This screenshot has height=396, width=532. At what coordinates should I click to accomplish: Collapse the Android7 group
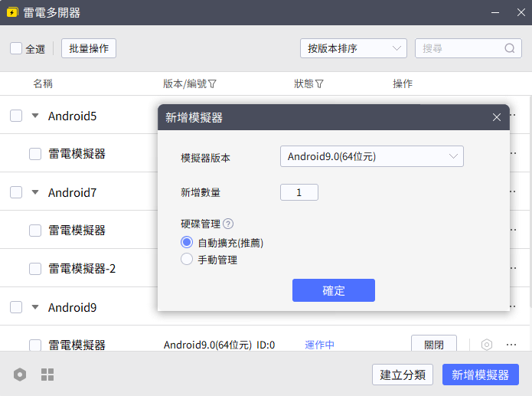tap(35, 192)
